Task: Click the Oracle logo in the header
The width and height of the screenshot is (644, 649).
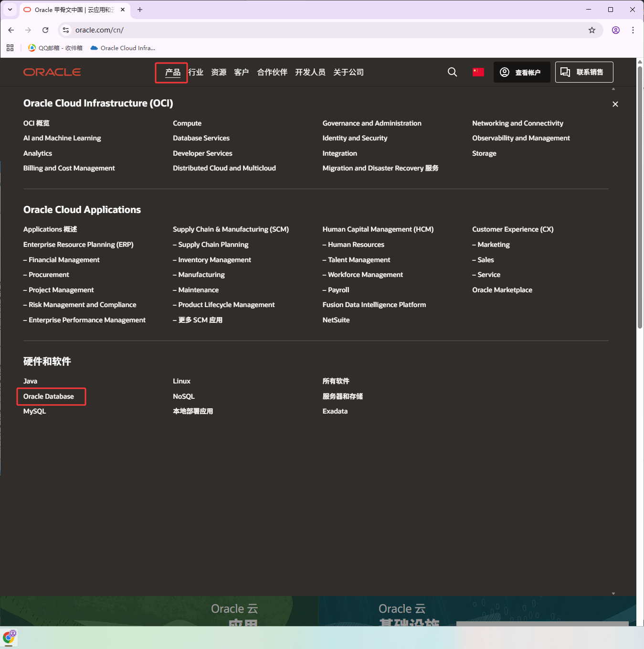Action: (x=52, y=72)
